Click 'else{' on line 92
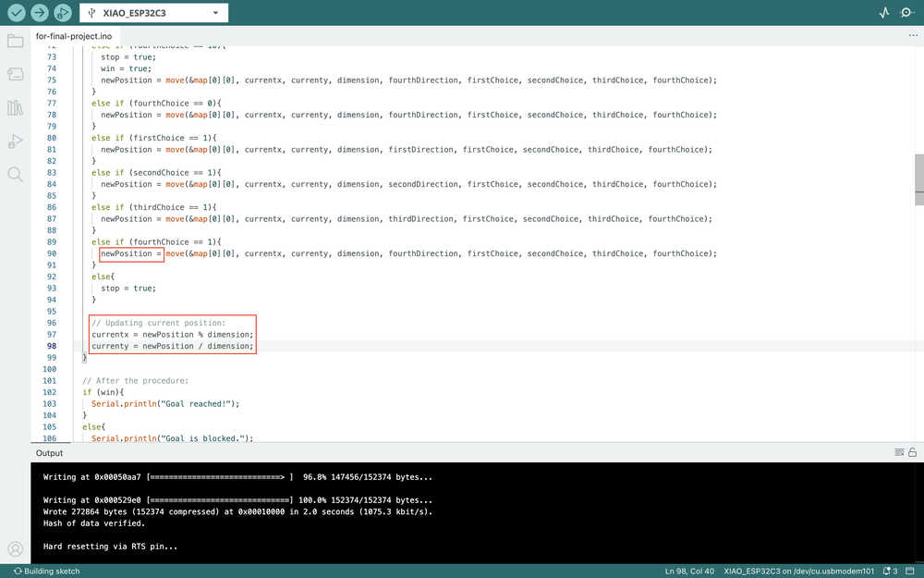Screen dimensions: 924x578 (103, 277)
